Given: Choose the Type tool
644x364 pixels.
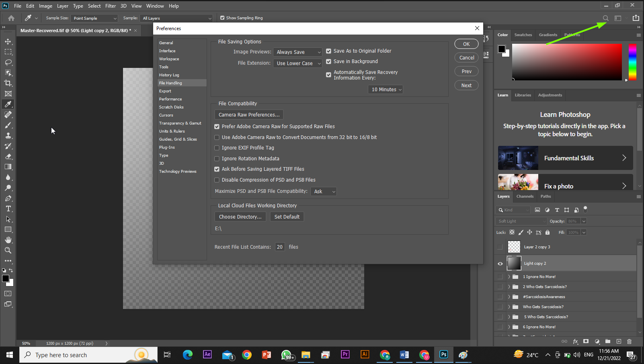Looking at the screenshot, I should point(8,209).
